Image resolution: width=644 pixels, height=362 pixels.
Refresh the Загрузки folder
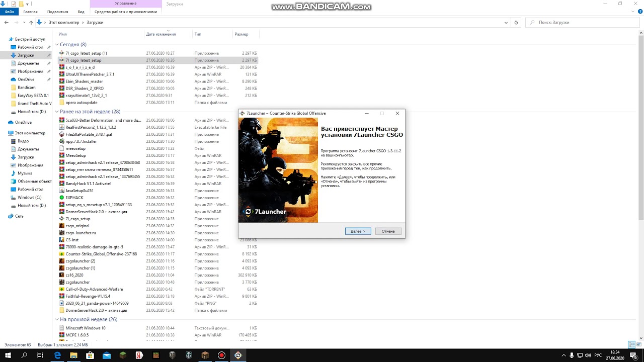tap(516, 23)
